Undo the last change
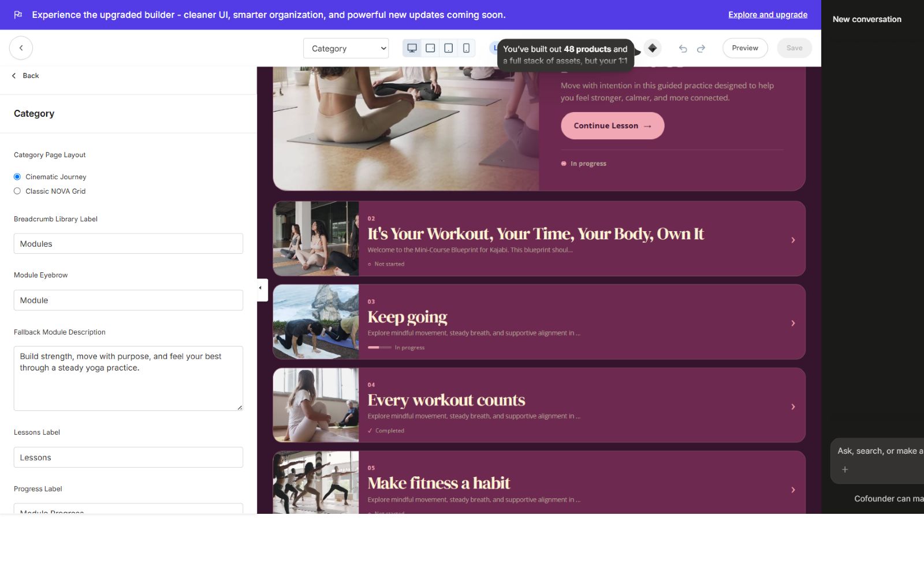924x578 pixels. (683, 49)
